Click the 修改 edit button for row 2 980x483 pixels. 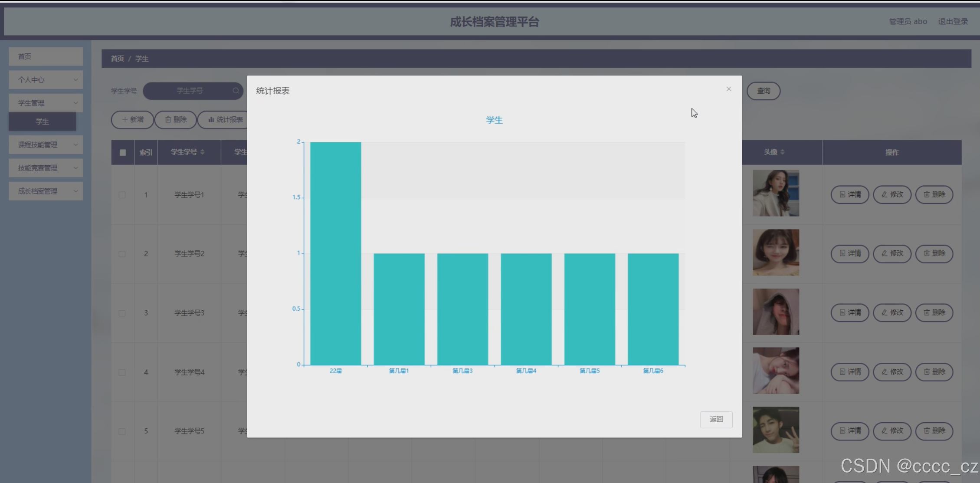[x=892, y=253]
